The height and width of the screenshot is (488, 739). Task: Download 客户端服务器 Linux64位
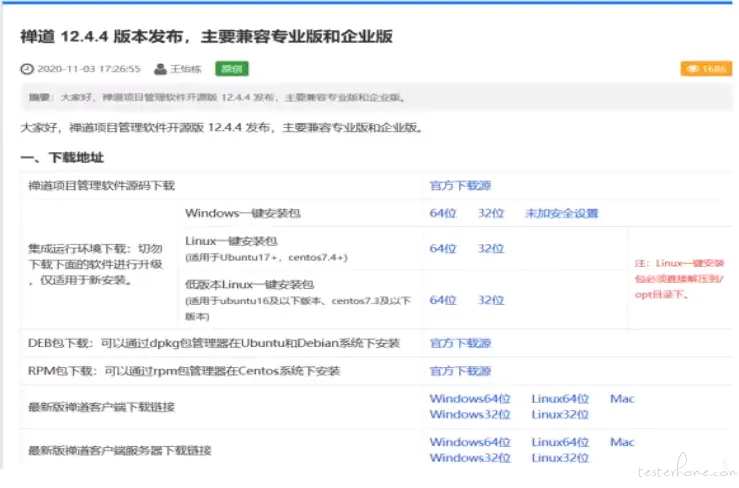(560, 442)
